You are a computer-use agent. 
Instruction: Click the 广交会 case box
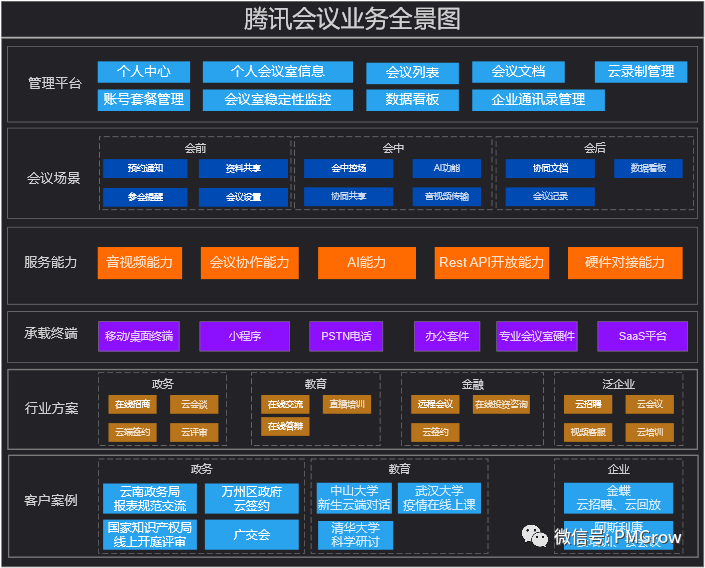252,535
